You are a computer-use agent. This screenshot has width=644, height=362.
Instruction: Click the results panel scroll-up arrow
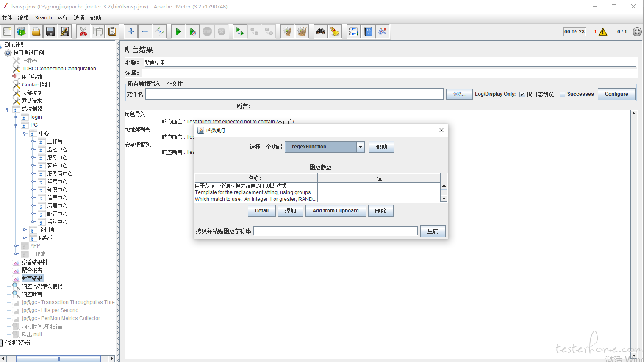pos(634,113)
